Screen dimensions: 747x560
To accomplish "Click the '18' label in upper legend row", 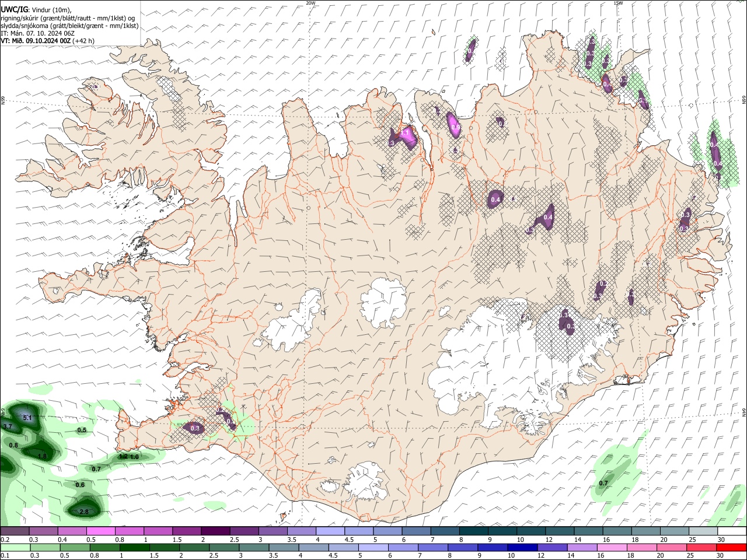I will pyautogui.click(x=634, y=540).
